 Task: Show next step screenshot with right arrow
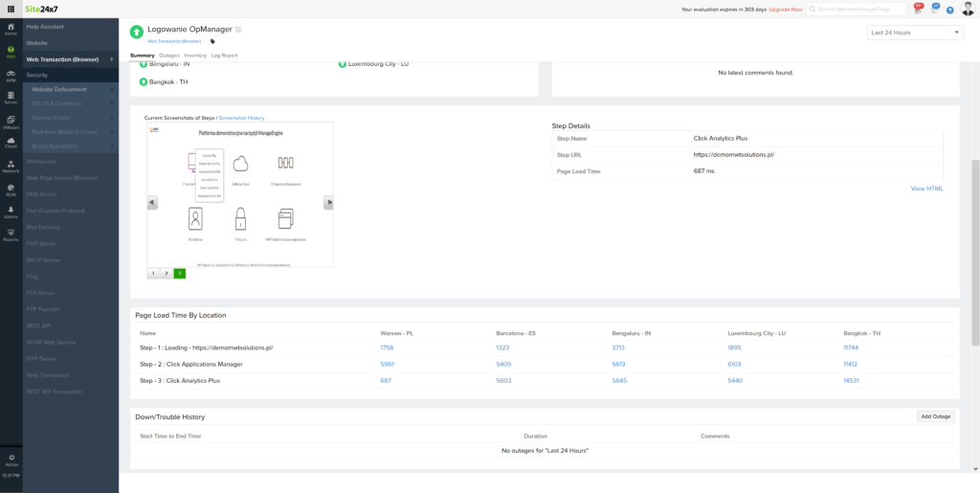tap(328, 202)
